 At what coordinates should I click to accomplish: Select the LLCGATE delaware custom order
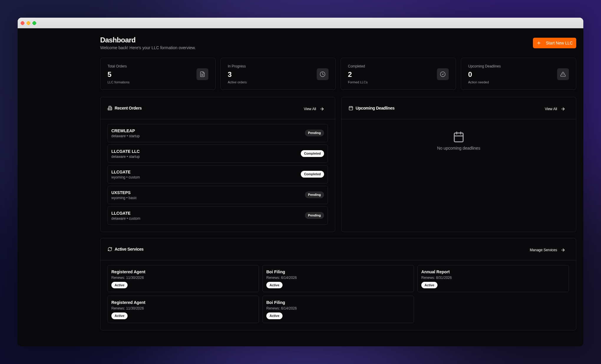click(x=218, y=216)
